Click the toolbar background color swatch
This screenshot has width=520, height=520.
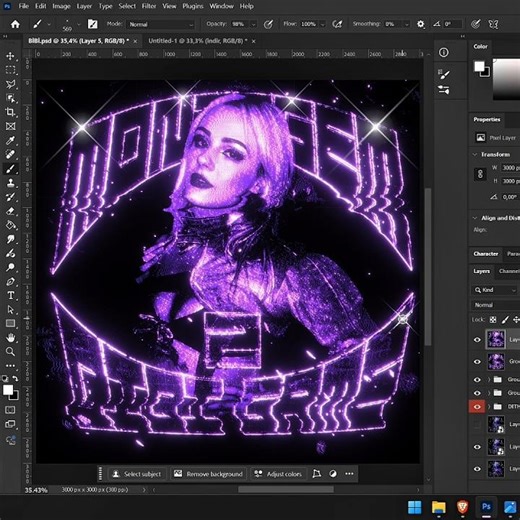pyautogui.click(x=15, y=396)
